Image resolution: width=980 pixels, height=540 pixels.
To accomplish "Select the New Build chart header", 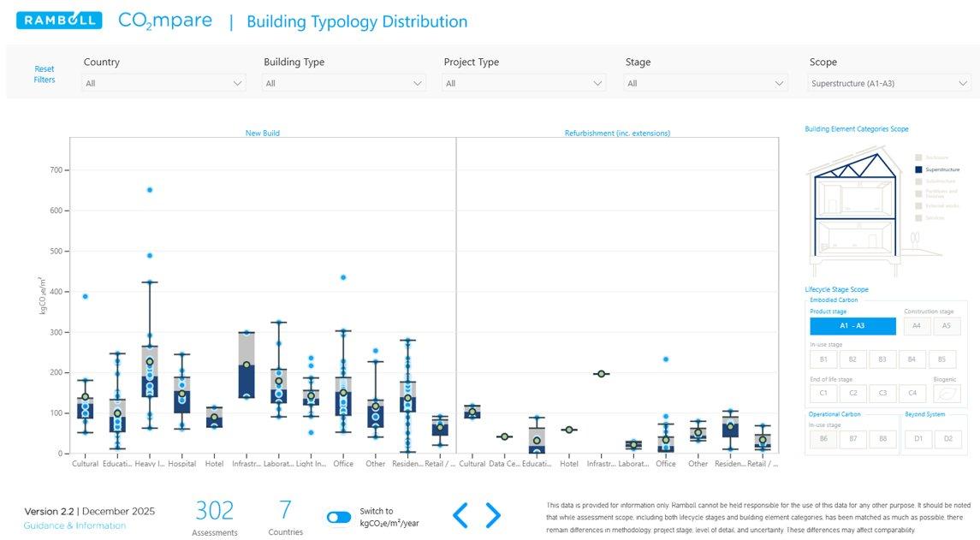I will pos(262,134).
